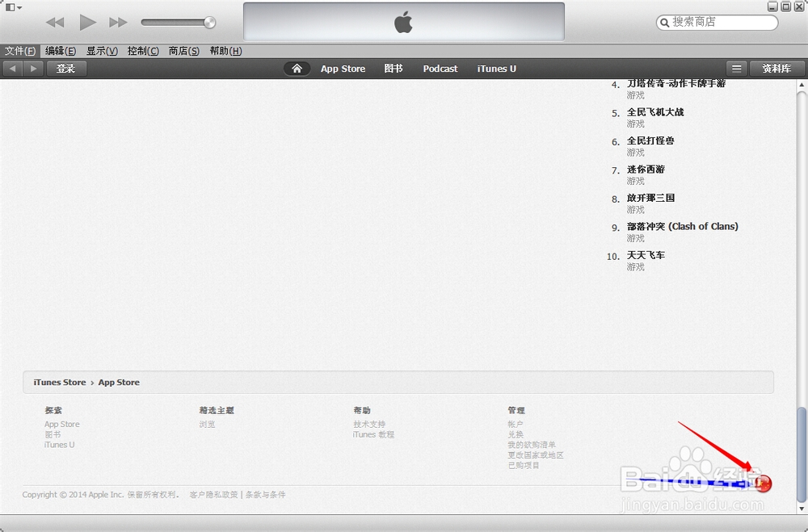Click the 游戏 category under 天天飞车
Screen dimensions: 808x532
click(635, 267)
